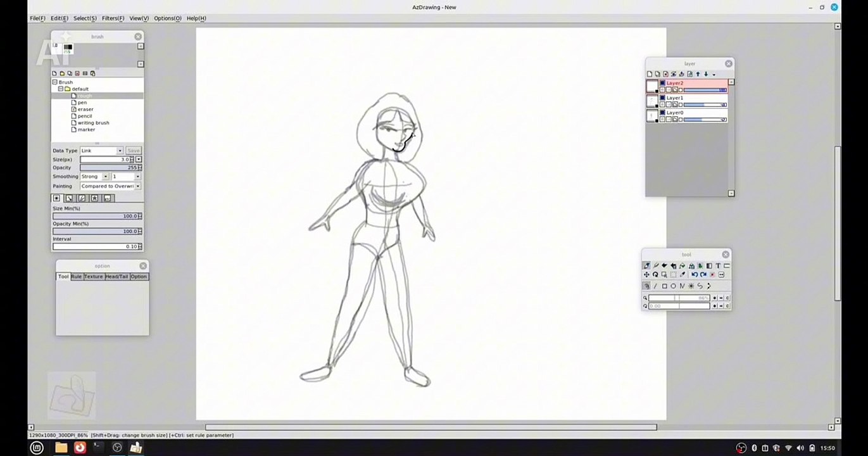Select the marker brush item
This screenshot has height=456, width=868.
pos(86,130)
